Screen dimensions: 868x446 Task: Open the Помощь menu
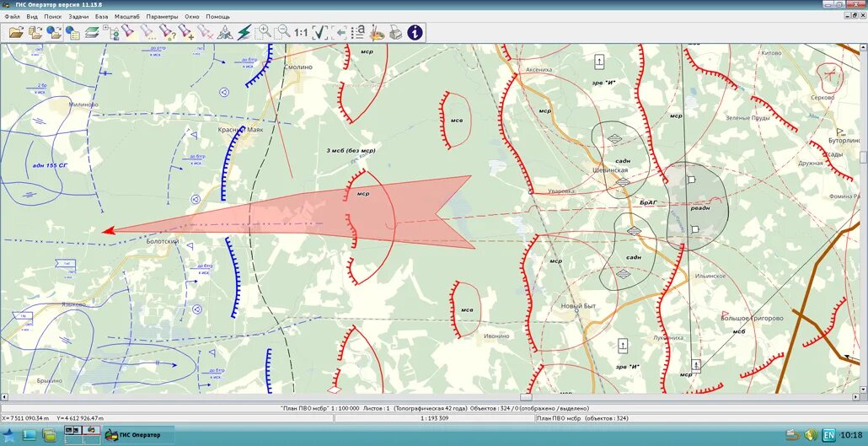pyautogui.click(x=218, y=17)
